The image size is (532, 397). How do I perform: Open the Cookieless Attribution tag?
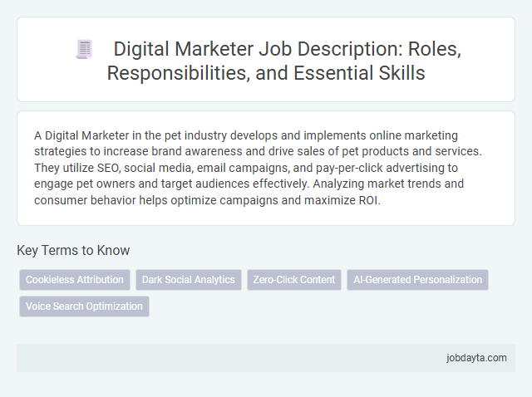click(75, 280)
